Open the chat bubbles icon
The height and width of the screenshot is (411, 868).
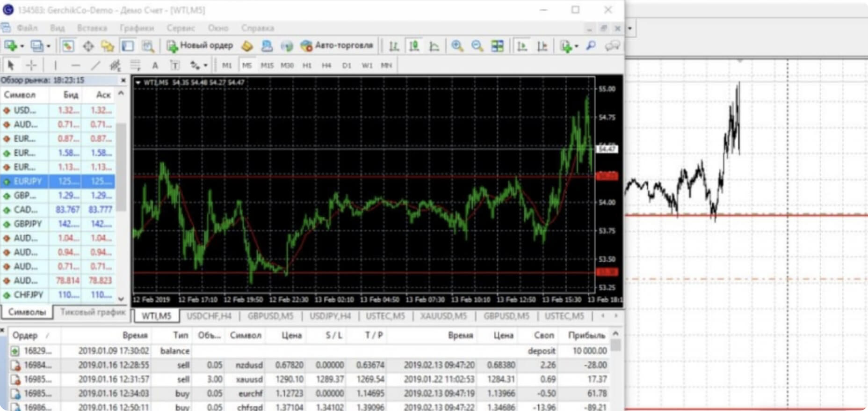pyautogui.click(x=612, y=46)
